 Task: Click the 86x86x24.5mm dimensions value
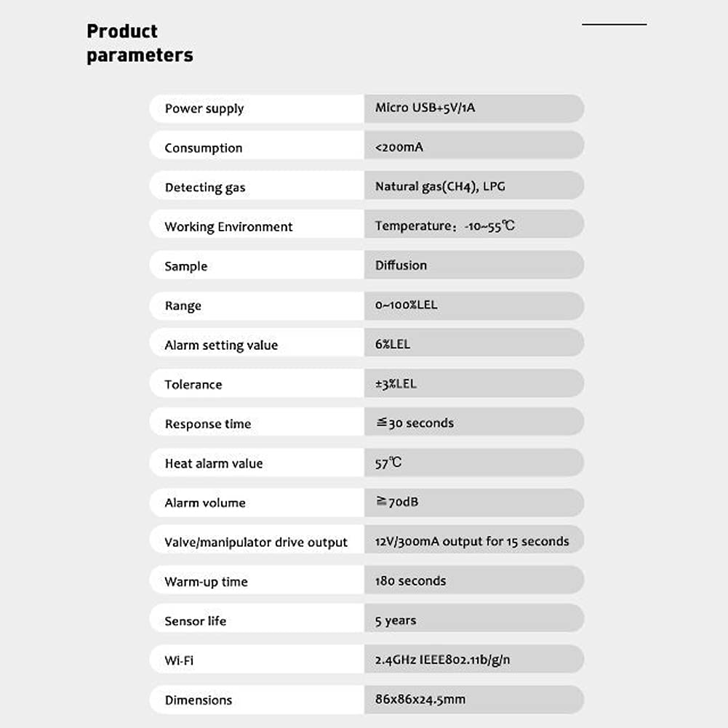tap(420, 699)
